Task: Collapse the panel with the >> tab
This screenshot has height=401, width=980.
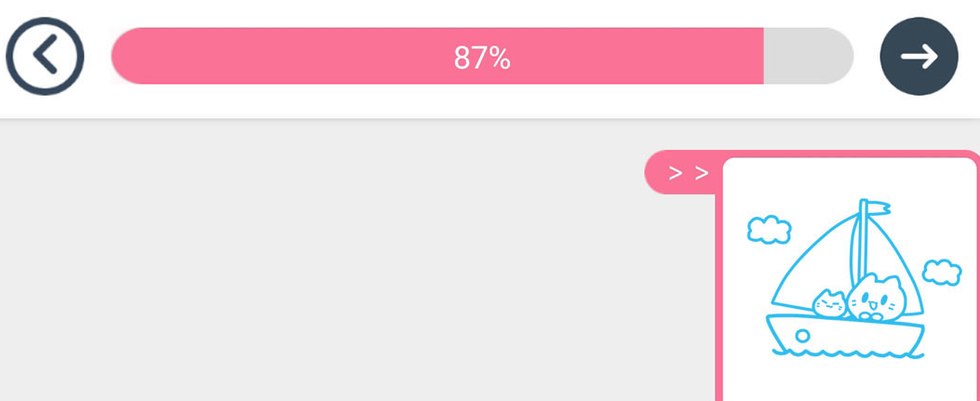Action: 684,173
